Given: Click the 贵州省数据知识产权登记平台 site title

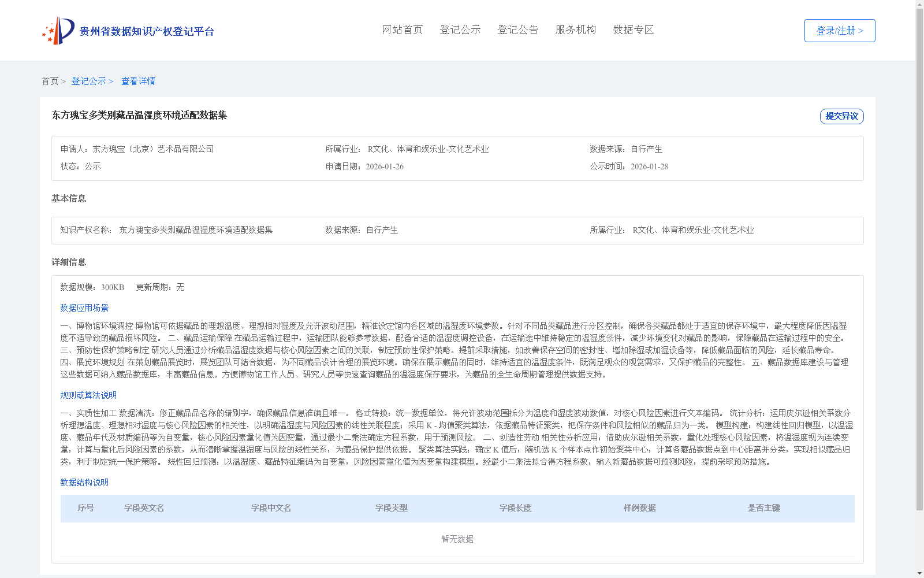Looking at the screenshot, I should 147,31.
